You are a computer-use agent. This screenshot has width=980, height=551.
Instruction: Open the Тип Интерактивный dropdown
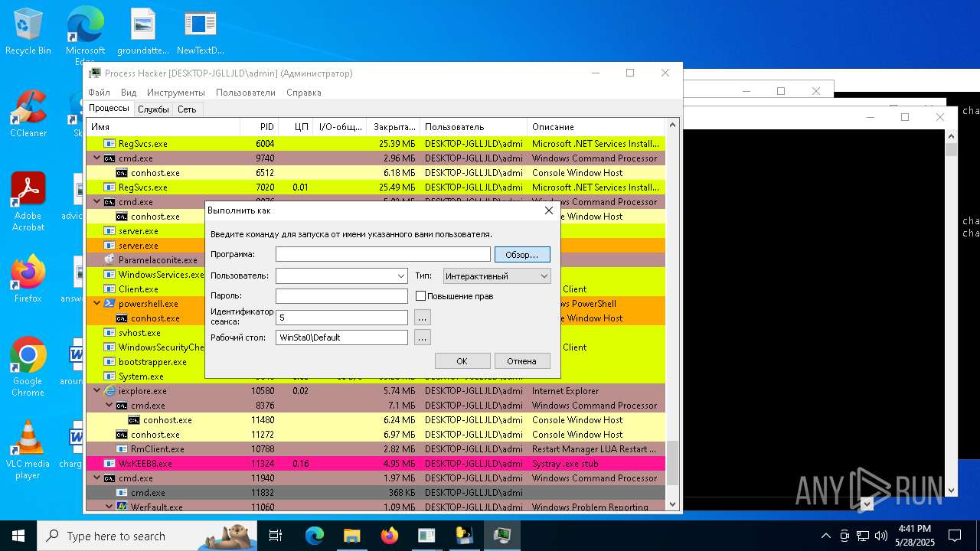click(x=497, y=275)
